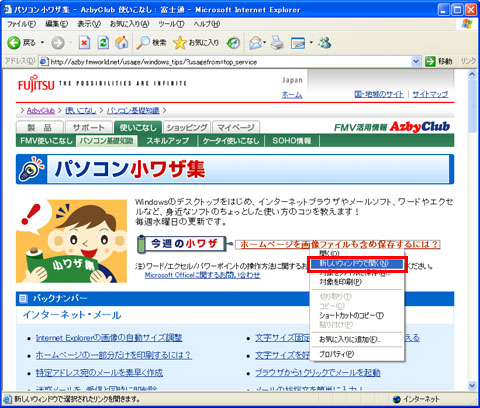Print page using printer icon
The image size is (480, 408).
277,43
